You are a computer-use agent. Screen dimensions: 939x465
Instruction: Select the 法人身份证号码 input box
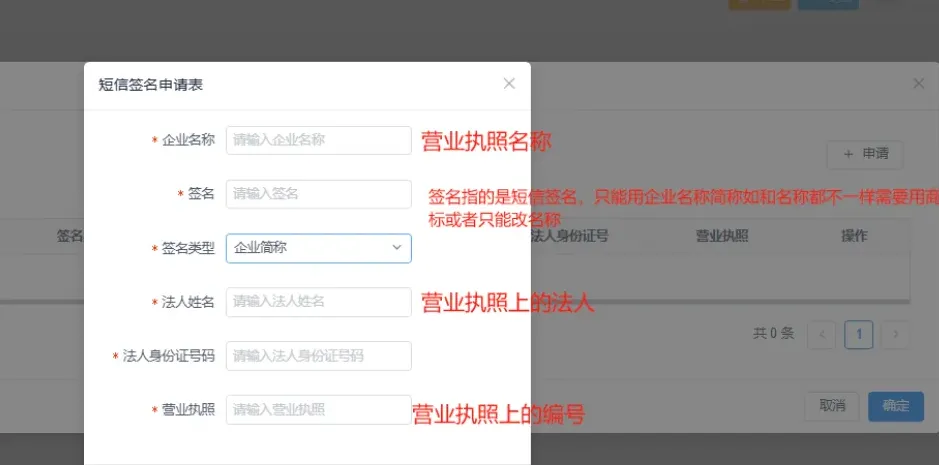[x=318, y=356]
